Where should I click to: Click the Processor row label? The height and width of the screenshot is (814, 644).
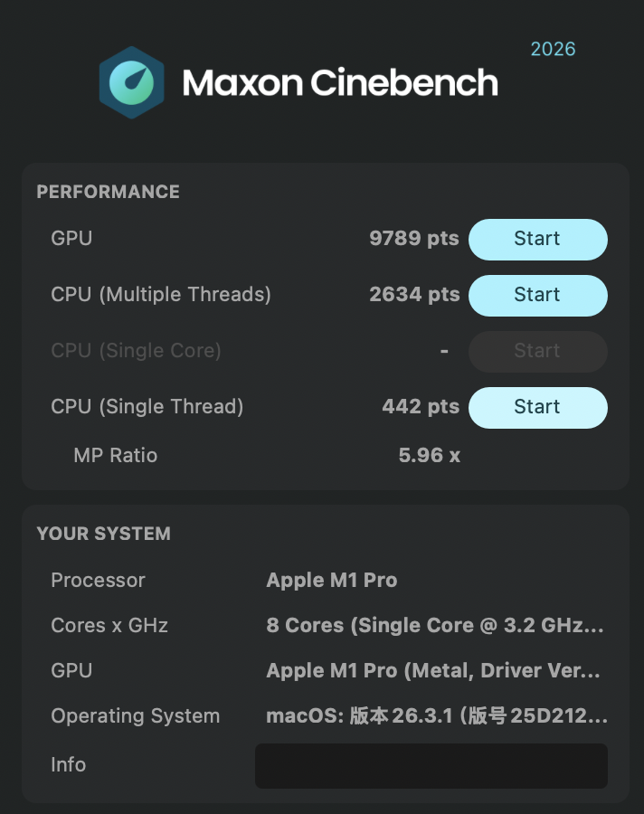pyautogui.click(x=98, y=580)
